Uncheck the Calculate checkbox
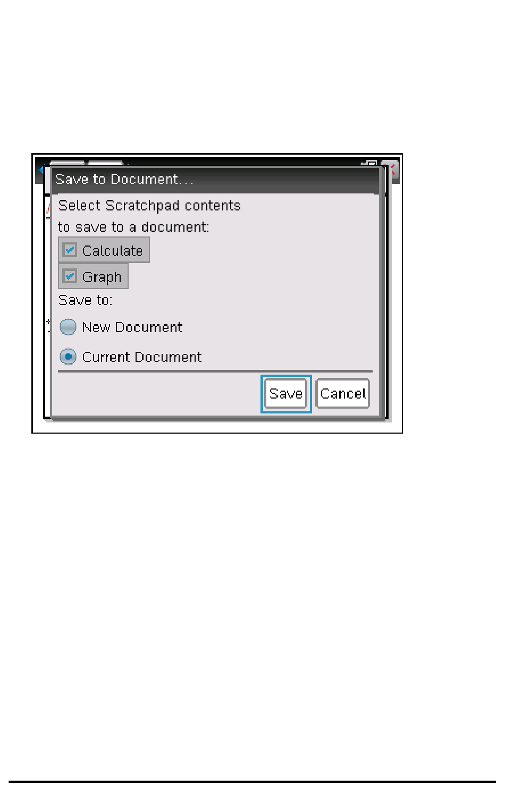This screenshot has width=505, height=812. (70, 250)
